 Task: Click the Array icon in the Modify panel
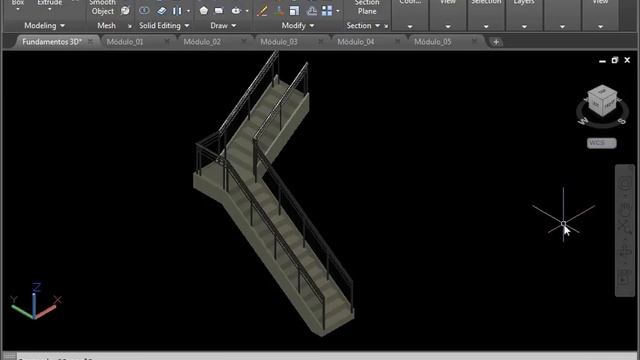pos(327,11)
